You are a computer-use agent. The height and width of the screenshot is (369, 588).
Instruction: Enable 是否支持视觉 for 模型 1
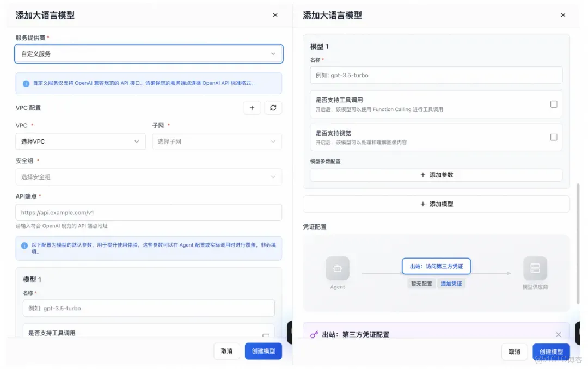[554, 137]
